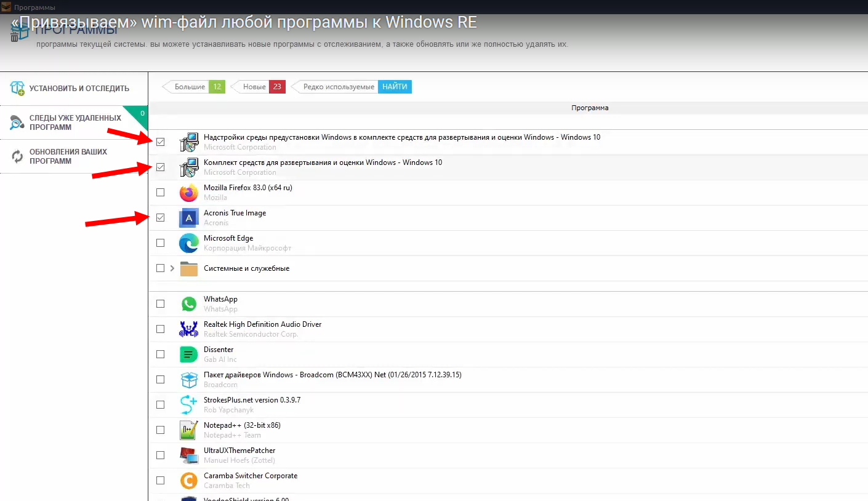Check the StrokesPlus.net checkbox

pos(161,405)
